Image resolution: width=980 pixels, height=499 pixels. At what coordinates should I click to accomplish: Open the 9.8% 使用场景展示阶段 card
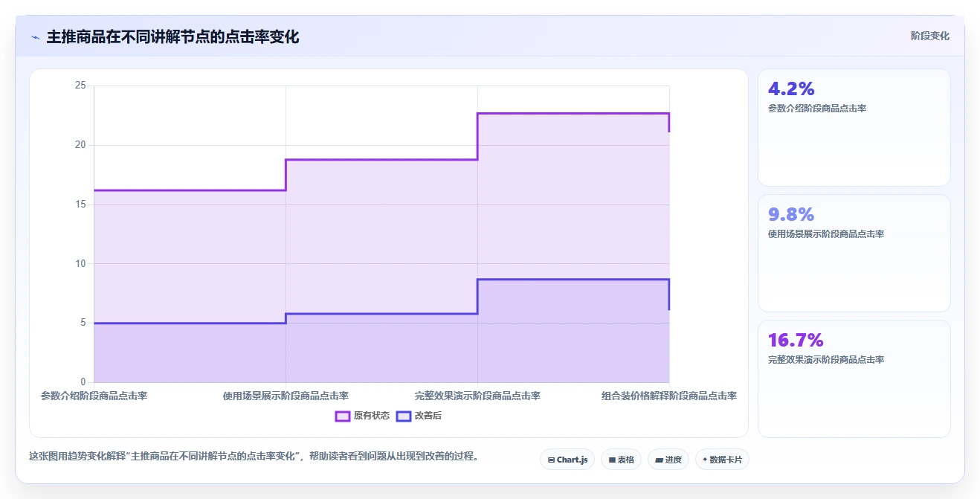click(x=854, y=253)
